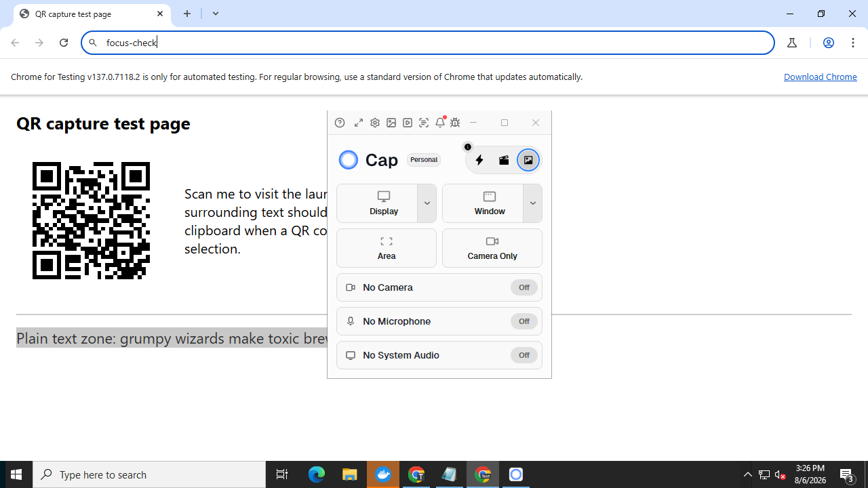Select the screenshot mode image icon

click(528, 160)
